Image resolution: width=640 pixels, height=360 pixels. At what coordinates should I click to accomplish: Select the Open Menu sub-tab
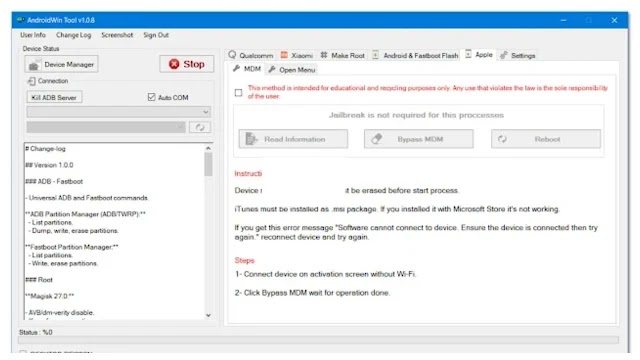pos(292,70)
